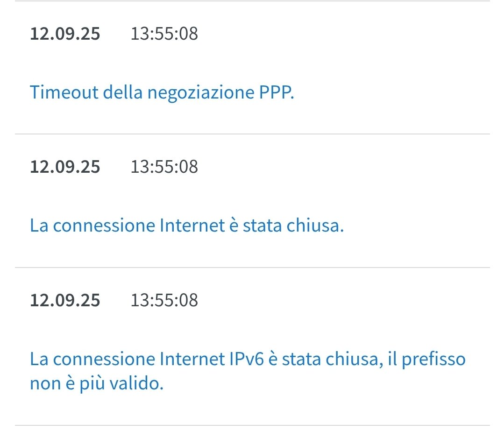Click divider between PPP timeout and Internet closed entries
The width and height of the screenshot is (504, 430).
252,134
